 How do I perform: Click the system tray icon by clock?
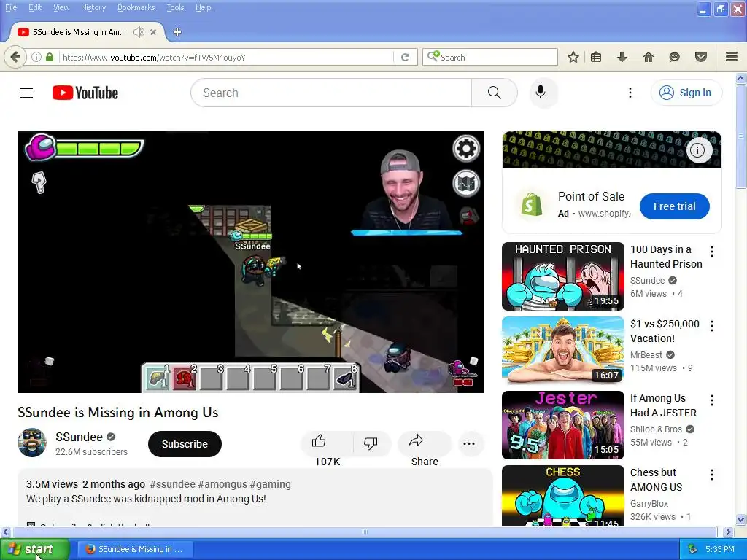692,549
